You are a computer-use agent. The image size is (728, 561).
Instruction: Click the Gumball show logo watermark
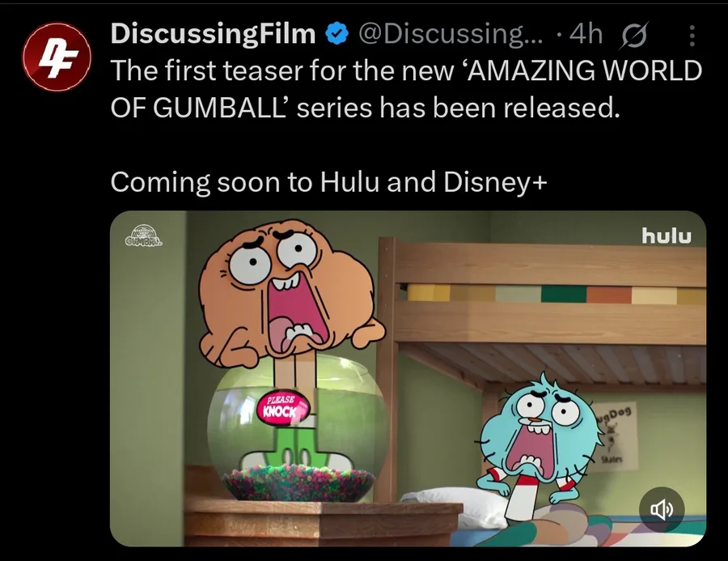[x=144, y=236]
